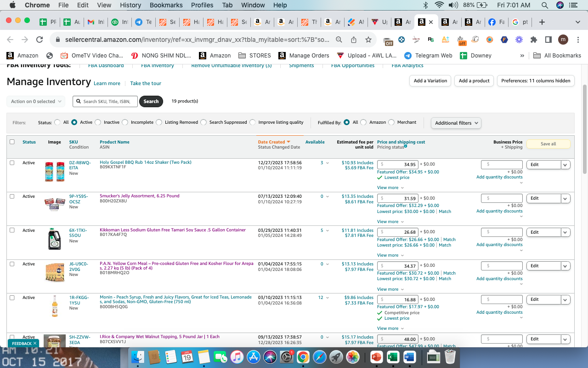
Task: Click the 'Add a Variation' button
Action: click(430, 81)
